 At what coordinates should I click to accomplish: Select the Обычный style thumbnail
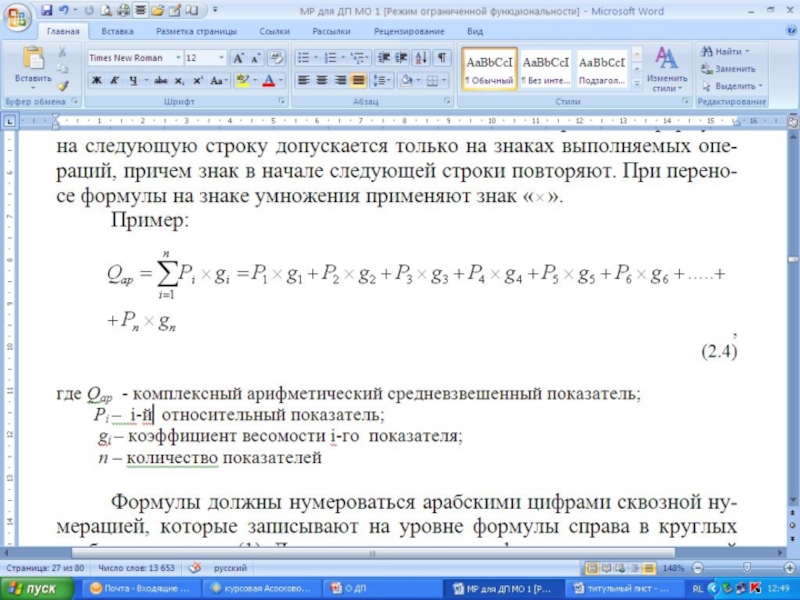pos(491,68)
